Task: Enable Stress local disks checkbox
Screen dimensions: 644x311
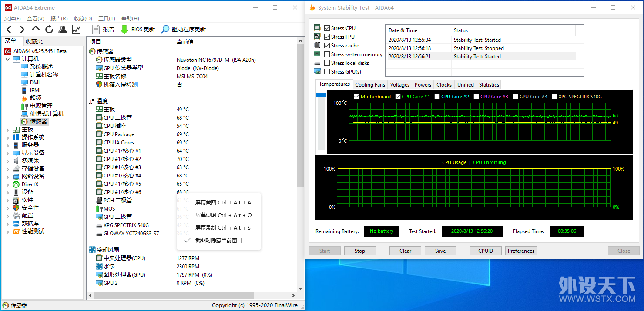Action: click(327, 63)
